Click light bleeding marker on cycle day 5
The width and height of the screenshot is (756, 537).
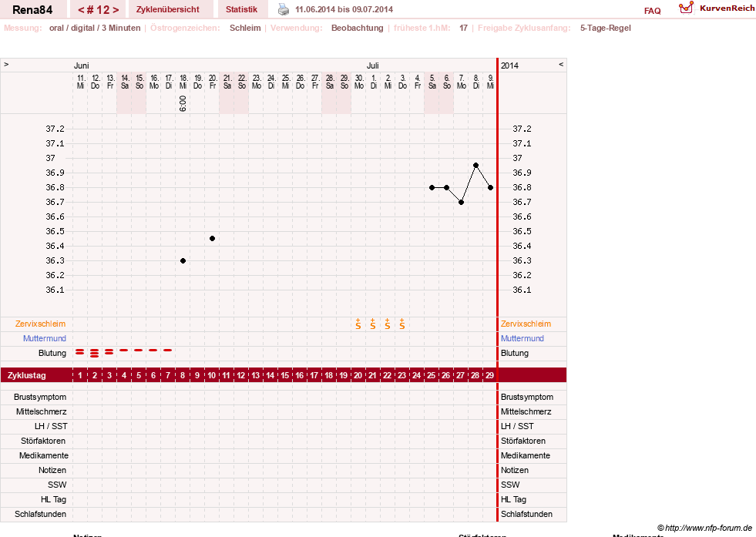(x=139, y=350)
